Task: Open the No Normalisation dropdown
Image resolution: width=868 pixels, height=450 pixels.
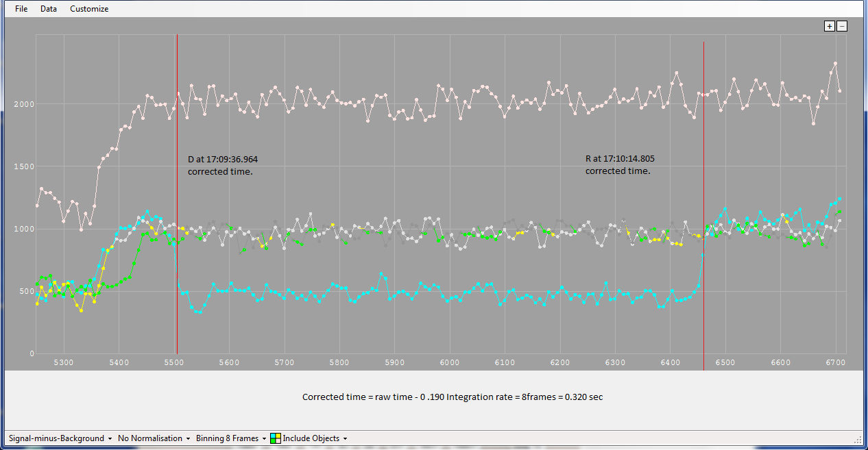Action: (154, 438)
